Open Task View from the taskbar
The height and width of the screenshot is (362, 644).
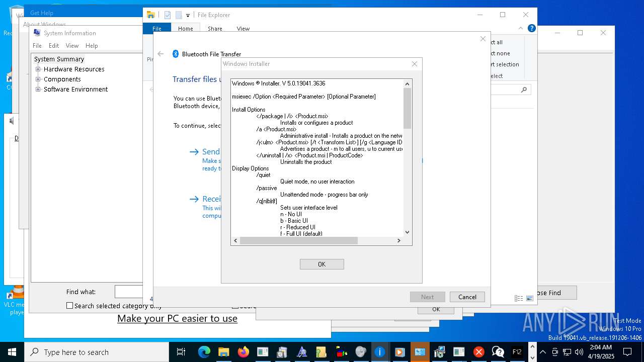point(181,352)
